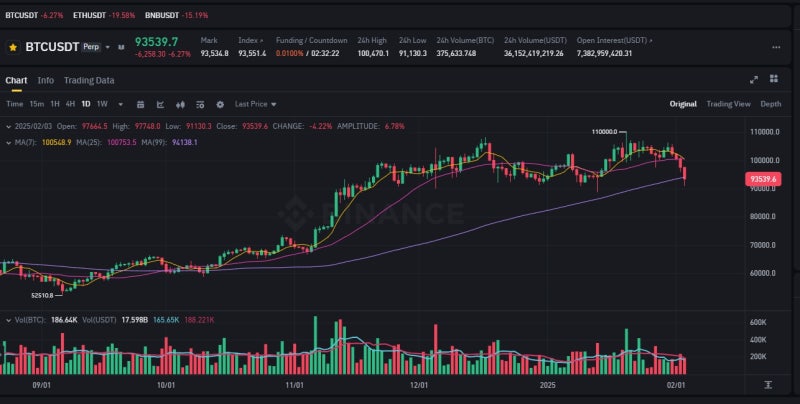Viewport: 800px width, 404px height.
Task: Open the Last Price dropdown
Action: (256, 104)
